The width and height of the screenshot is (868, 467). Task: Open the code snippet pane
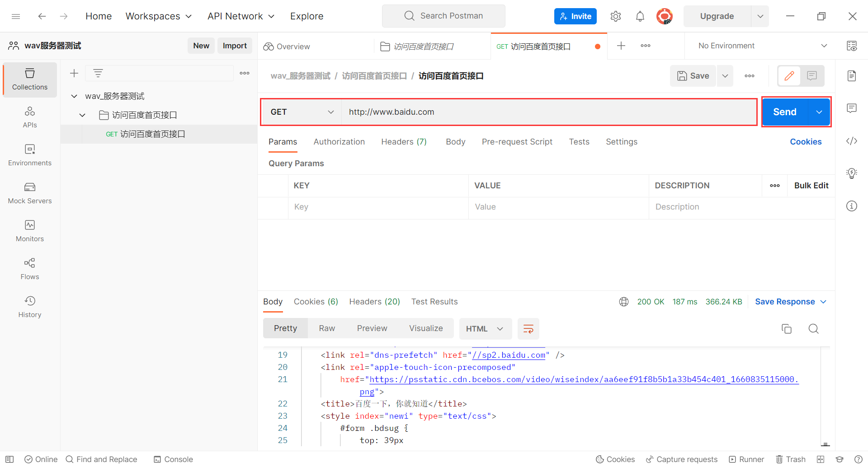coord(852,141)
